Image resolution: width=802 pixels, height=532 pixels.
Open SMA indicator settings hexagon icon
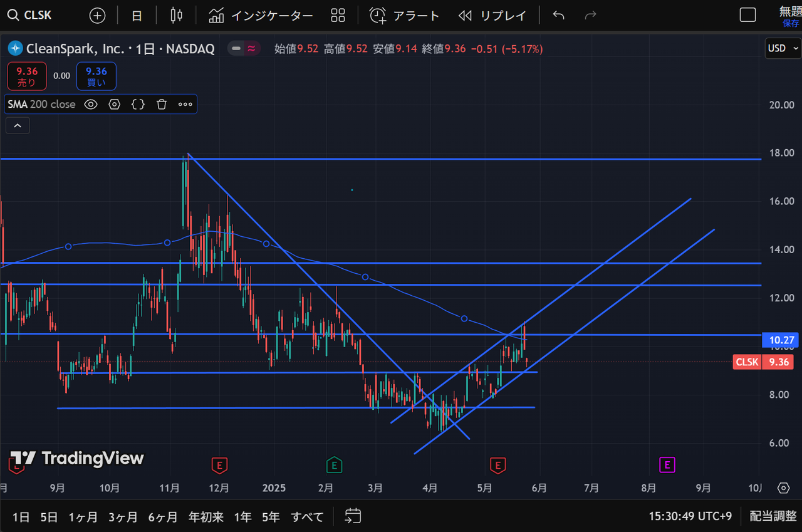pos(114,105)
